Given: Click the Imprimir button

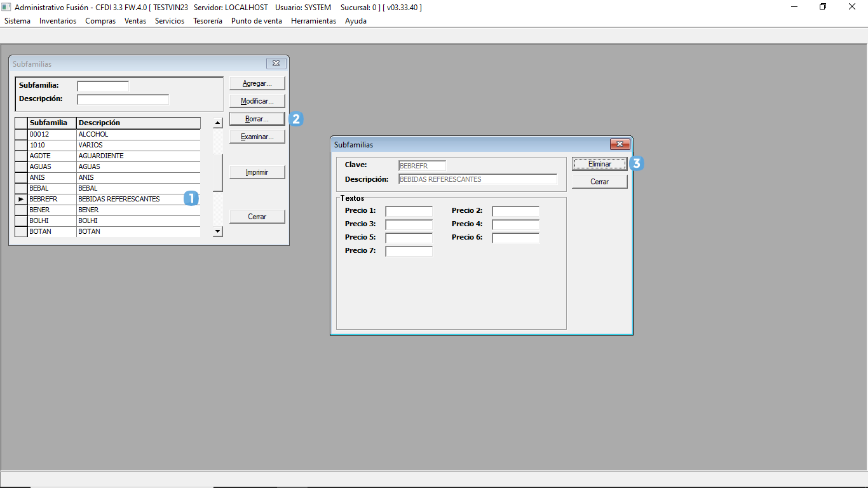Looking at the screenshot, I should click(257, 172).
